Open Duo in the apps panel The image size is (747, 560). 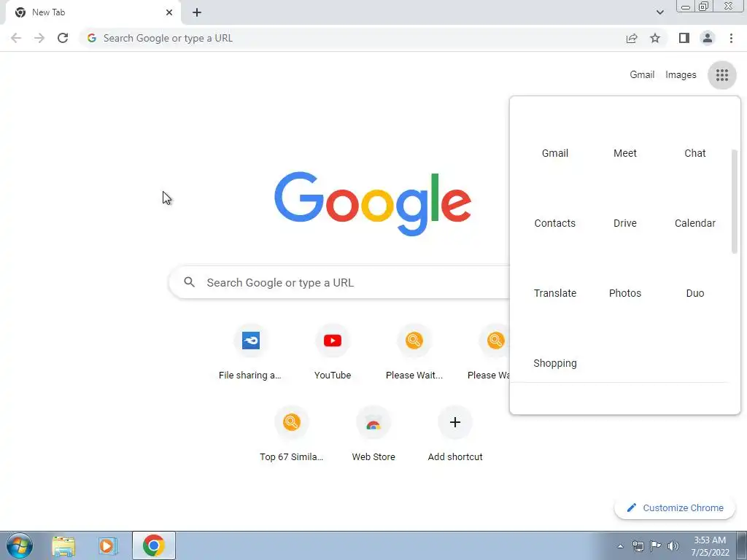click(695, 293)
